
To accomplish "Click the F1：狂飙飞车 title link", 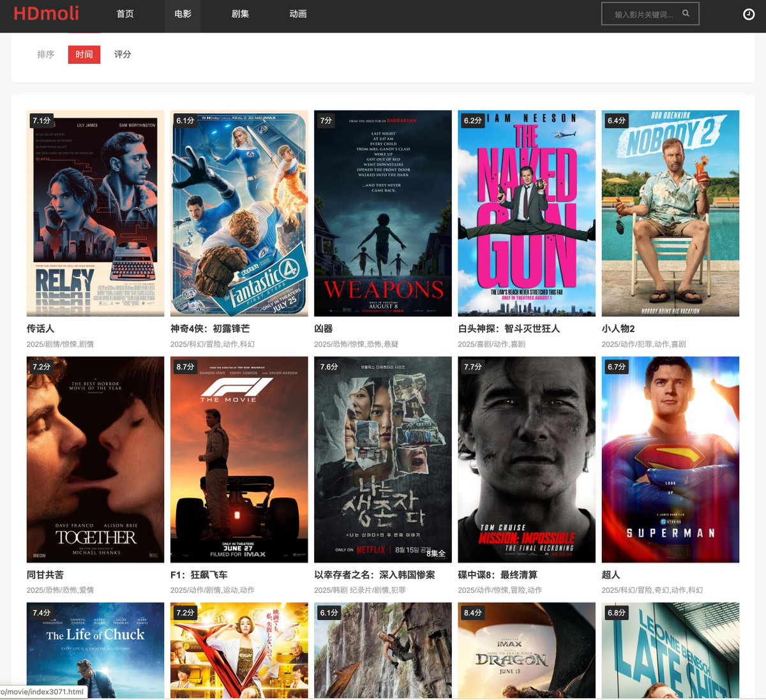I will [x=199, y=575].
